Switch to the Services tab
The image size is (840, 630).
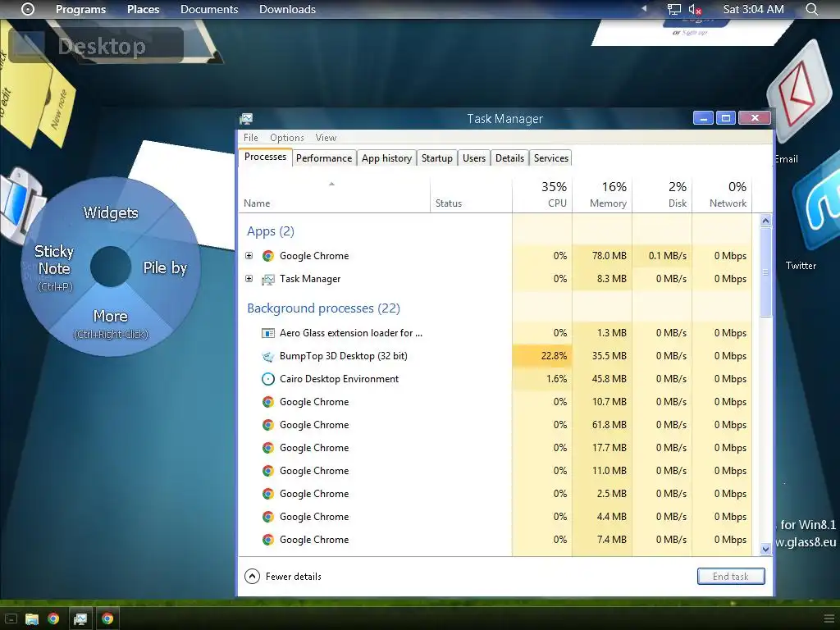pyautogui.click(x=550, y=158)
